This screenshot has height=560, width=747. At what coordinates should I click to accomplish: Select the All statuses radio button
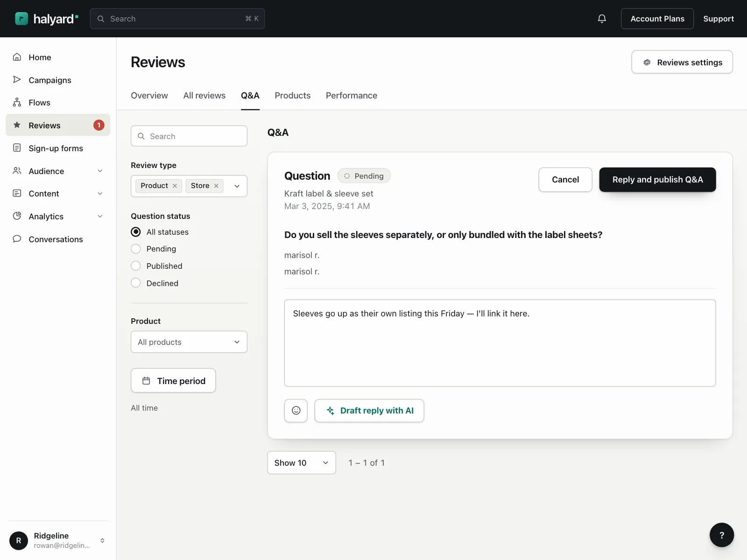pyautogui.click(x=136, y=232)
